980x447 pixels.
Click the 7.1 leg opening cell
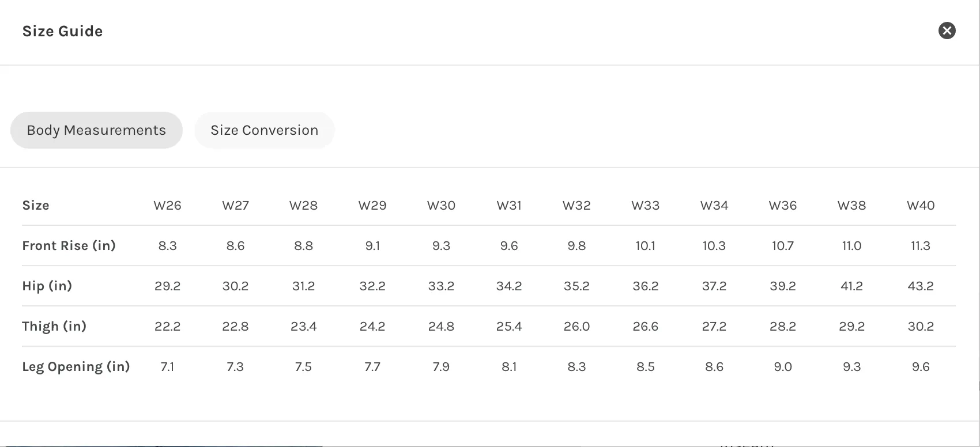coord(167,367)
